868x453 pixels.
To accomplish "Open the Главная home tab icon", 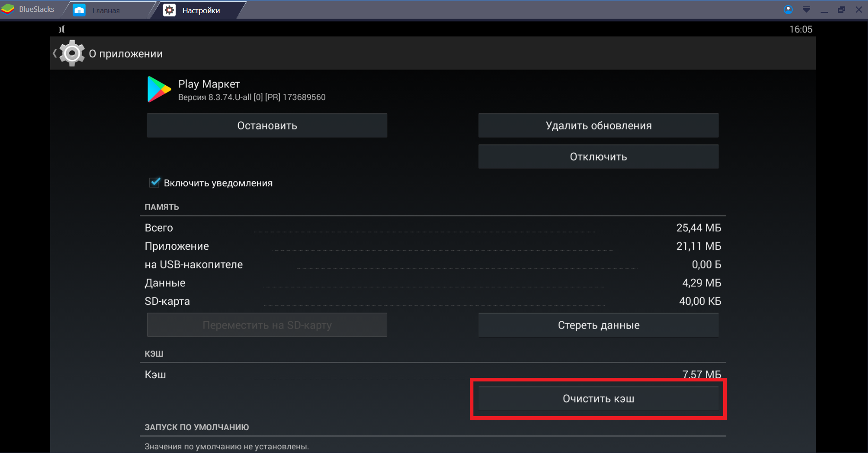I will coord(79,10).
